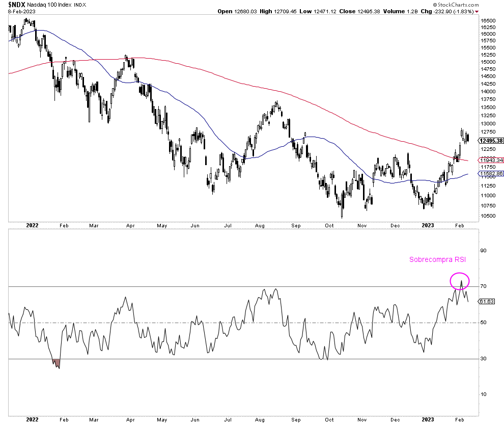
Task: Click the RSI value tag 61.63
Action: (x=487, y=302)
